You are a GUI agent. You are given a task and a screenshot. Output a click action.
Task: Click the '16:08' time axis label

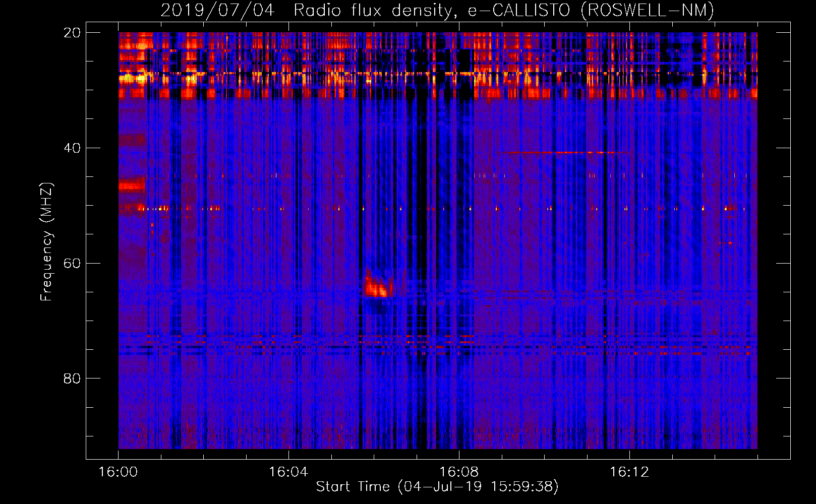coord(459,472)
